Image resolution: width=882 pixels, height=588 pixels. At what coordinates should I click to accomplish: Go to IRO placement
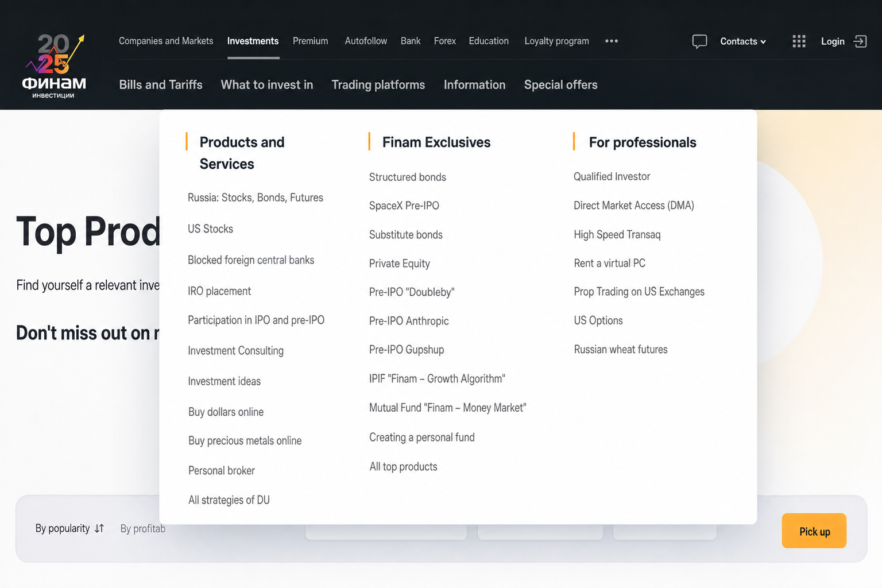click(219, 291)
